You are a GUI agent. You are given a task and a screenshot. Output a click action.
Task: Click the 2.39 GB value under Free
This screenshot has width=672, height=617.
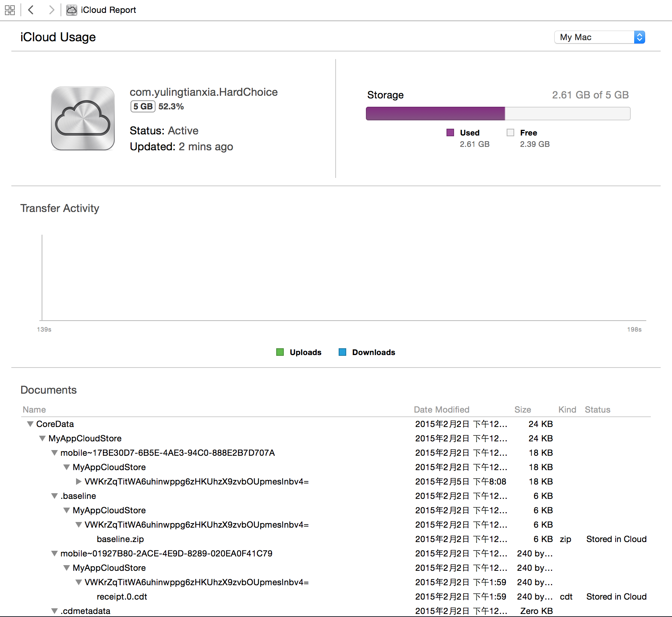(x=535, y=144)
